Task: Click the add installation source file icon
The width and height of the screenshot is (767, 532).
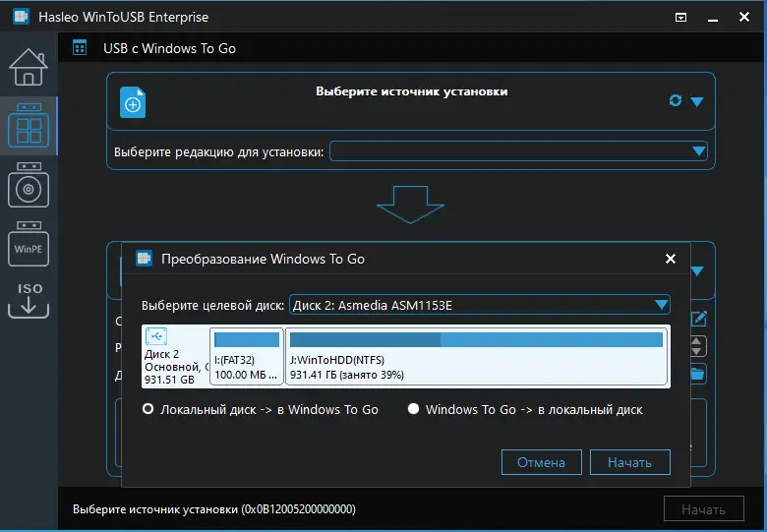Action: pos(133,102)
